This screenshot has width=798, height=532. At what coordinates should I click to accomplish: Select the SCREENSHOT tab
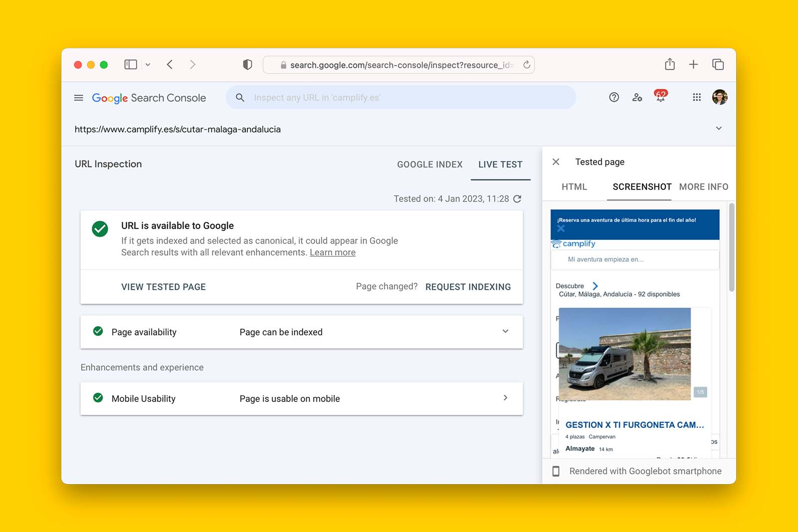(642, 187)
